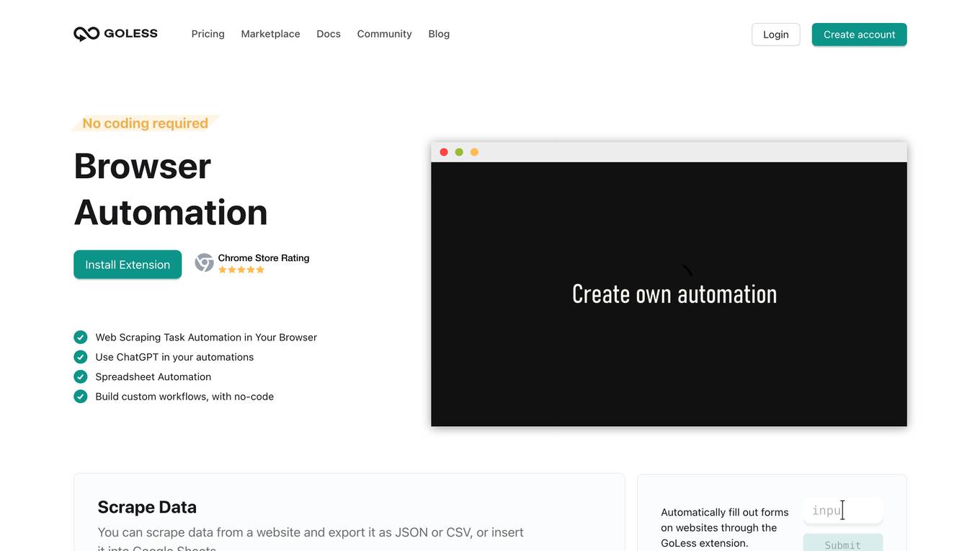
Task: Click 'Web Scraping Task Automation in Your Browser' text
Action: coord(206,337)
